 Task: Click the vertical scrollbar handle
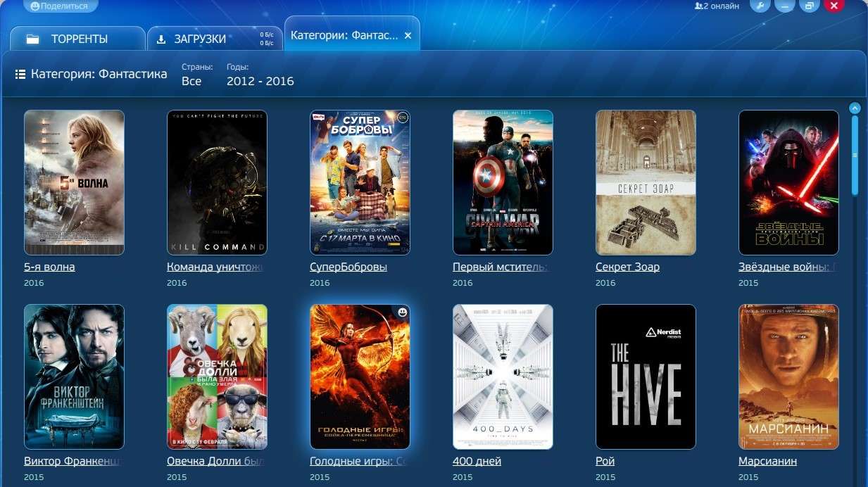[x=855, y=155]
